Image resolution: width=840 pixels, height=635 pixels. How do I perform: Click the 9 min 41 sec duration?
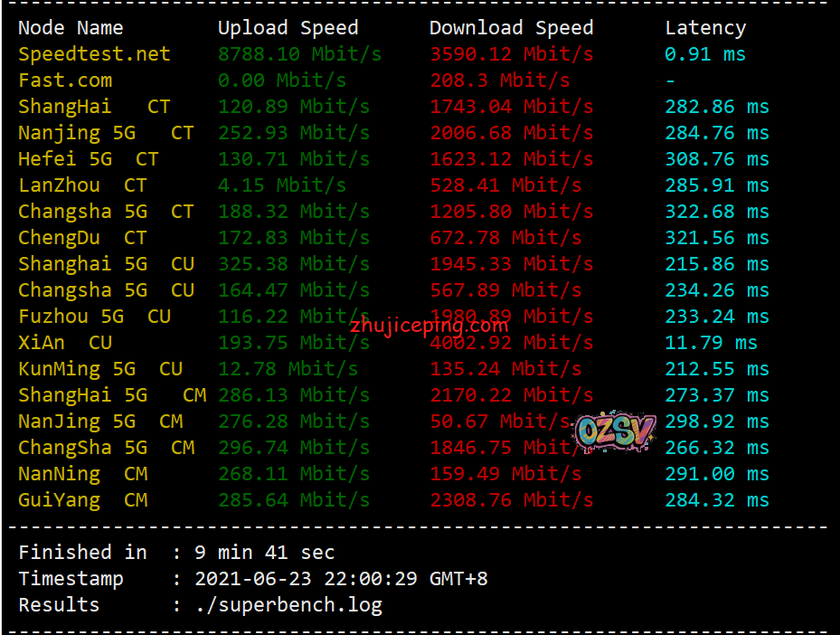click(x=265, y=553)
